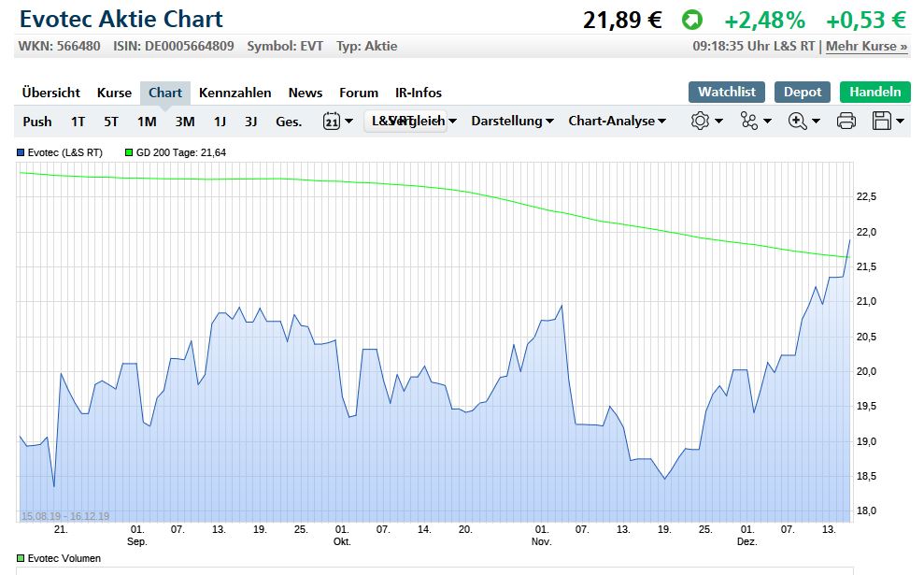The height and width of the screenshot is (575, 924).
Task: Set chart range to 1J
Action: click(220, 121)
